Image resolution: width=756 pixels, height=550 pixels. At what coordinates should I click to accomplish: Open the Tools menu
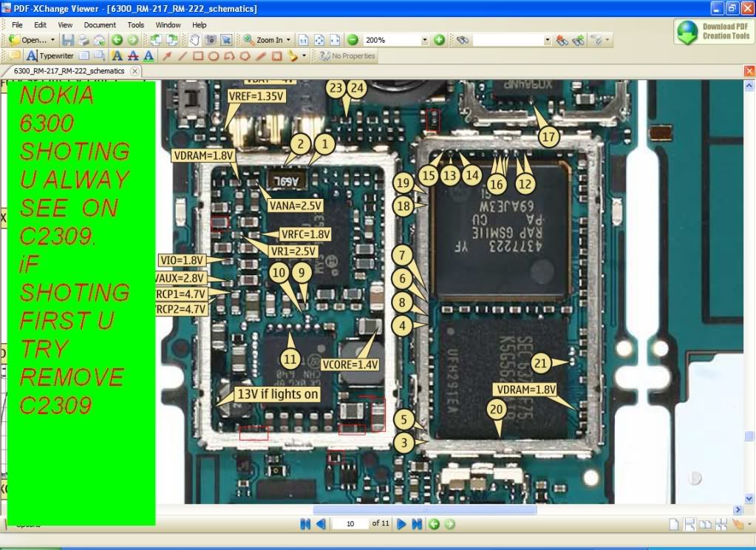tap(135, 24)
